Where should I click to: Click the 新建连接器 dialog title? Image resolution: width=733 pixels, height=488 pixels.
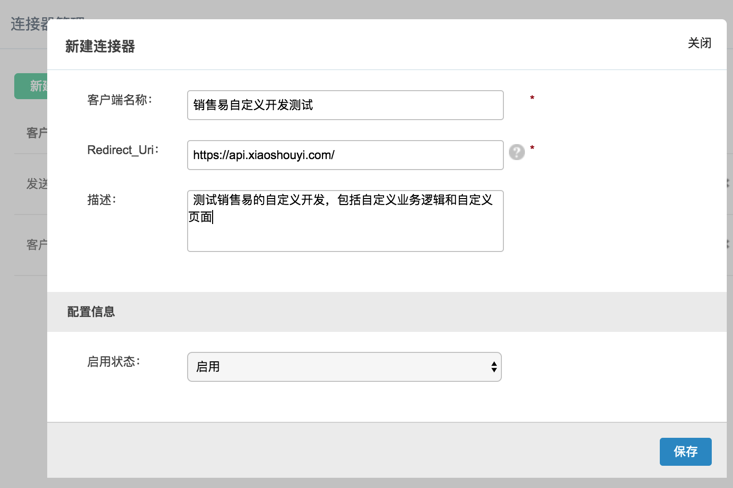pyautogui.click(x=100, y=46)
